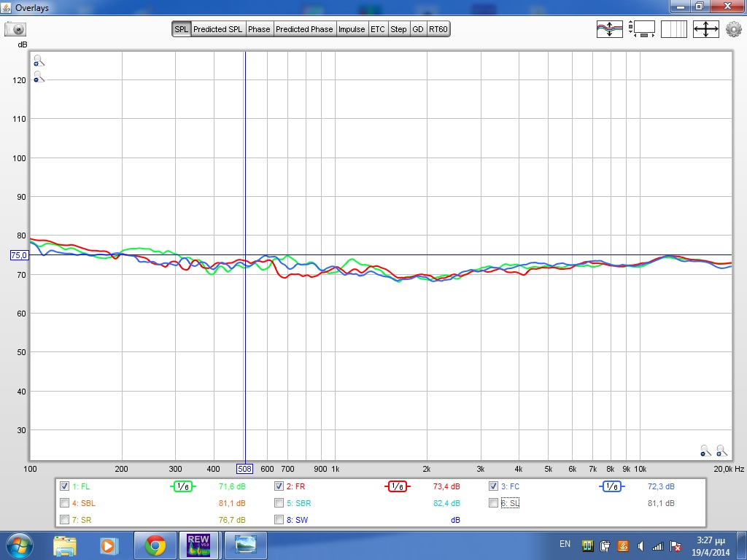Click the red FR trace smoothing swatch
This screenshot has height=560, width=747.
click(397, 486)
